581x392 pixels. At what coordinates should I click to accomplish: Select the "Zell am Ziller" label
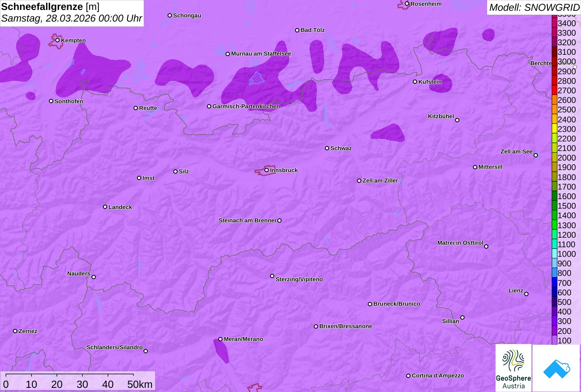pos(380,180)
